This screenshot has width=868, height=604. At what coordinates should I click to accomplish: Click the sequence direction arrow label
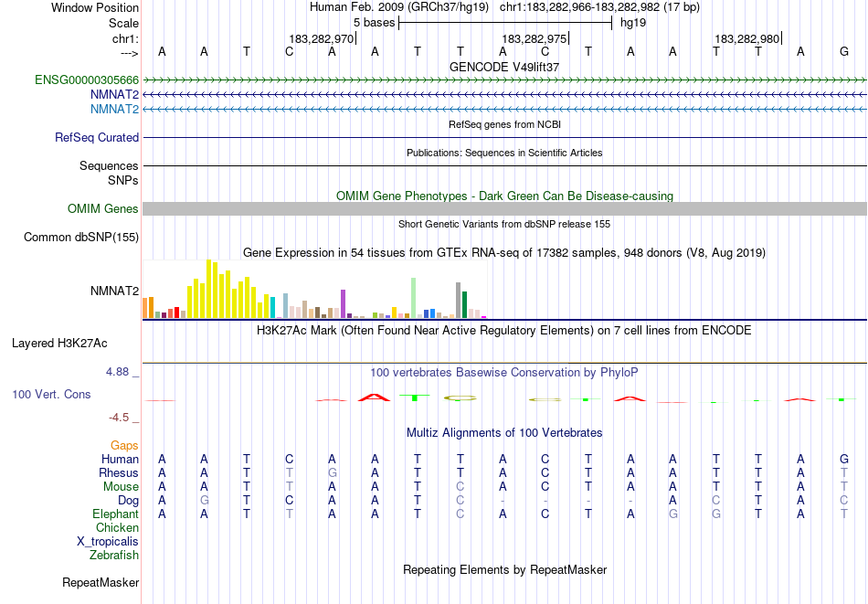coord(130,53)
